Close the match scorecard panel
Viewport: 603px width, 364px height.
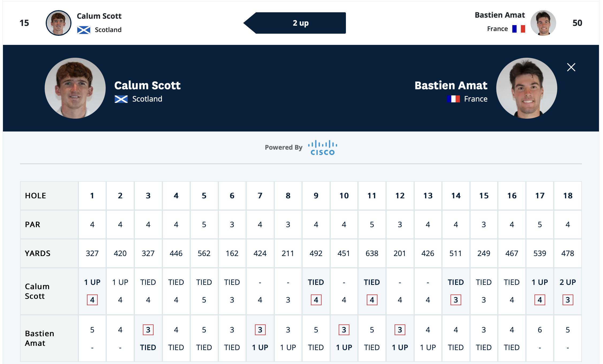coord(571,67)
